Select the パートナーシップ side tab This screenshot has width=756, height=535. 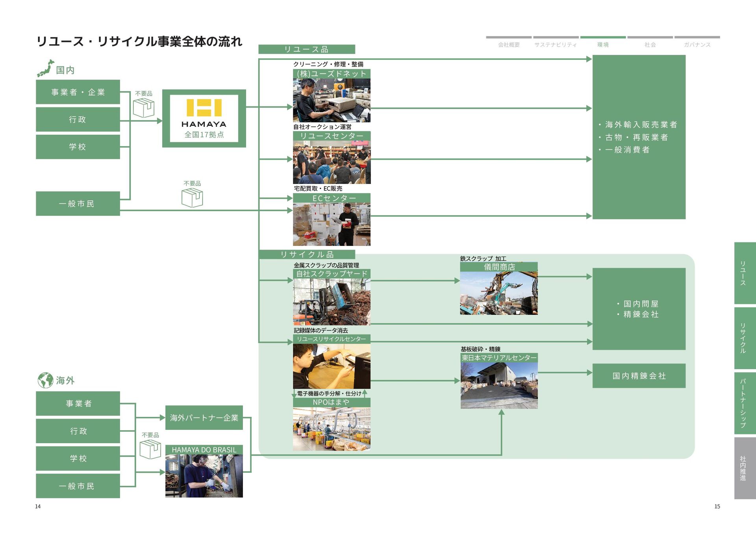tap(744, 403)
